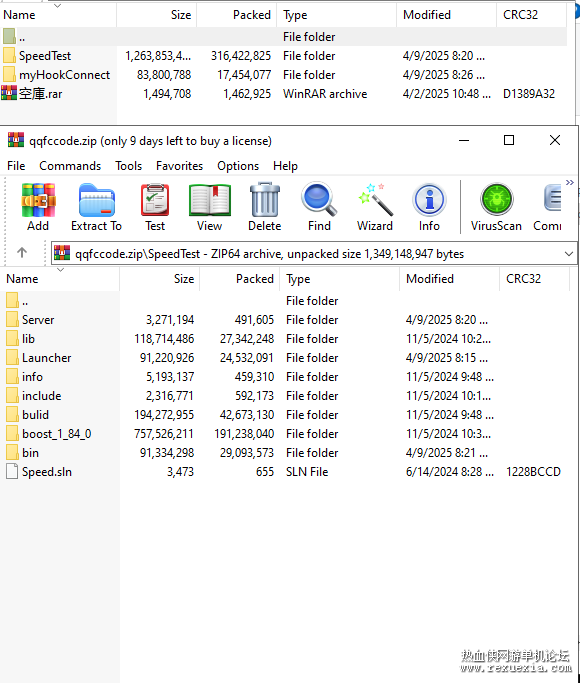580x683 pixels.
Task: Click the D1389A32 CRC value in back window
Action: (x=529, y=94)
